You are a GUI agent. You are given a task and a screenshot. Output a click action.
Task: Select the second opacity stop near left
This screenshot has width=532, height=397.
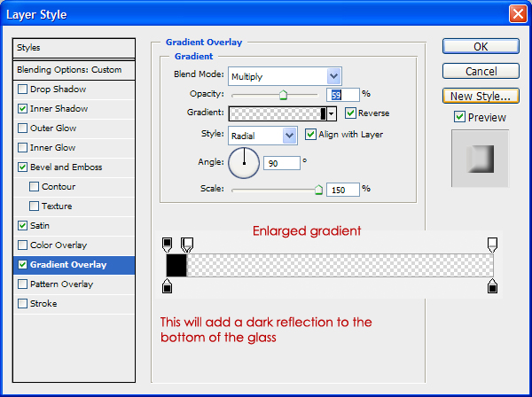tap(187, 245)
